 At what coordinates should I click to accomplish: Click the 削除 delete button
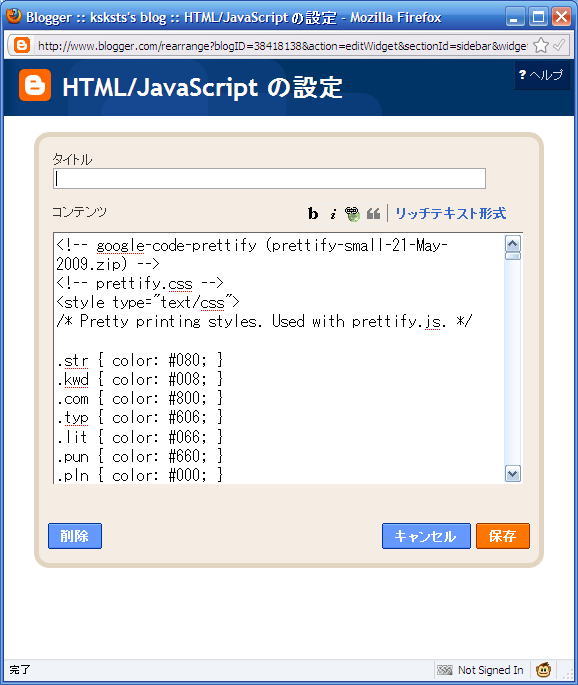[75, 536]
